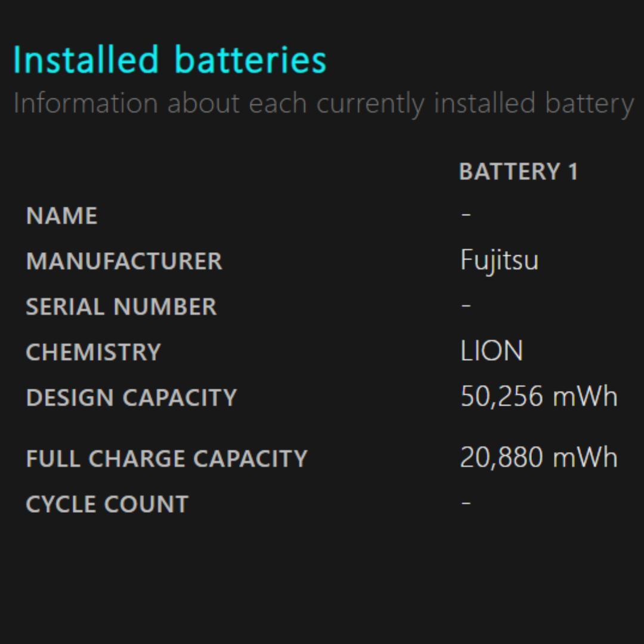Select the LION chemistry value
This screenshot has height=644, width=644.
tap(491, 351)
